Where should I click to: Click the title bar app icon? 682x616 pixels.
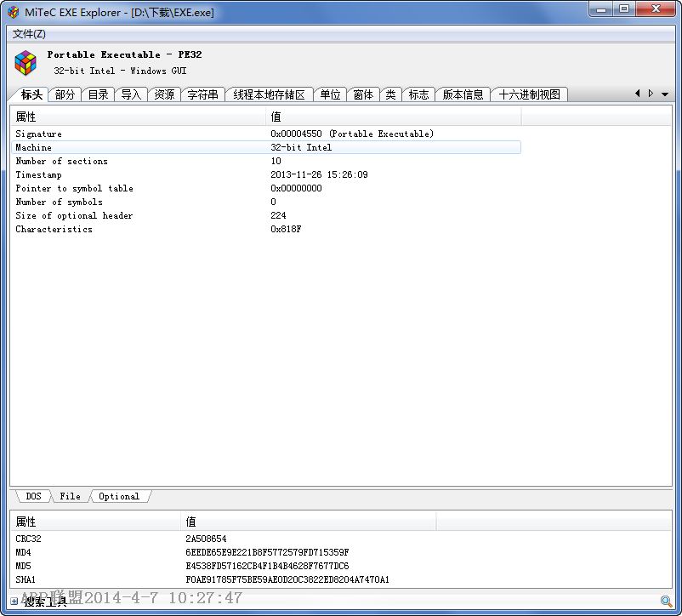pyautogui.click(x=13, y=12)
